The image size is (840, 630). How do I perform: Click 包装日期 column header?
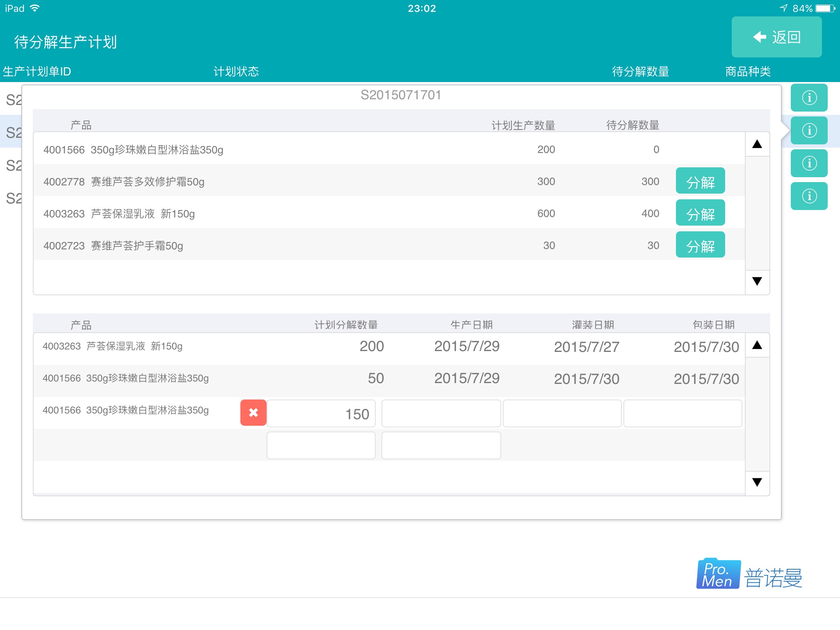(x=714, y=325)
